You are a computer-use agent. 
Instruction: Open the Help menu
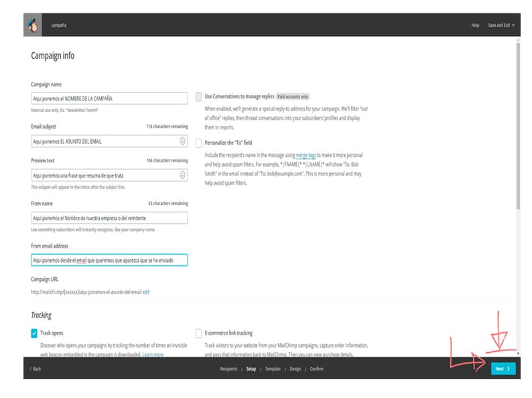(x=475, y=25)
